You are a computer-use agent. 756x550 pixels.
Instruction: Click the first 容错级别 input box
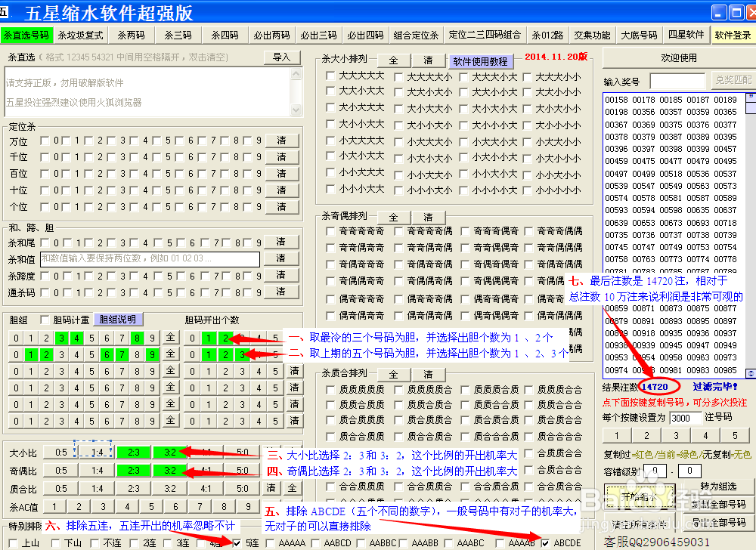point(654,471)
